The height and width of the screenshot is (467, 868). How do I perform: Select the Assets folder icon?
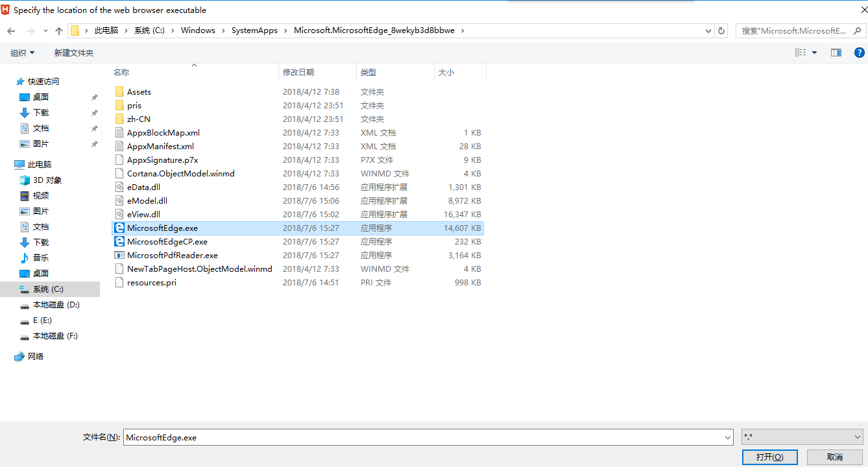coord(119,91)
